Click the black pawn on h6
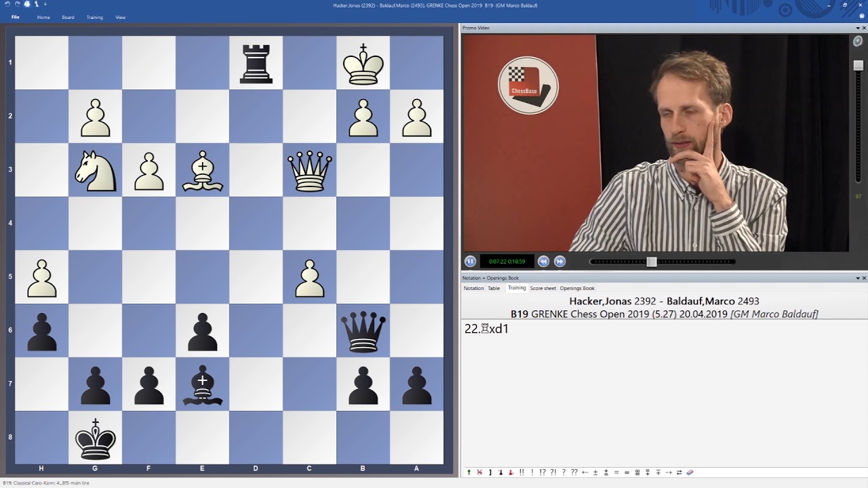Image resolution: width=868 pixels, height=488 pixels. click(x=42, y=331)
